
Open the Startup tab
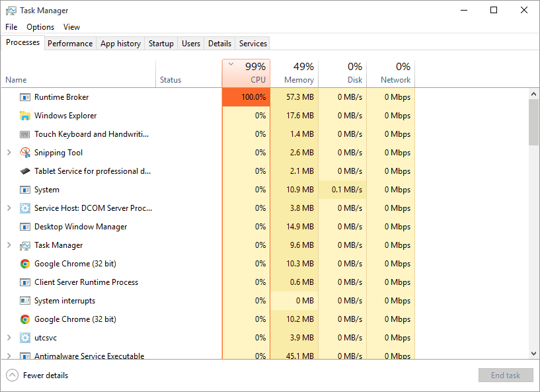[161, 43]
